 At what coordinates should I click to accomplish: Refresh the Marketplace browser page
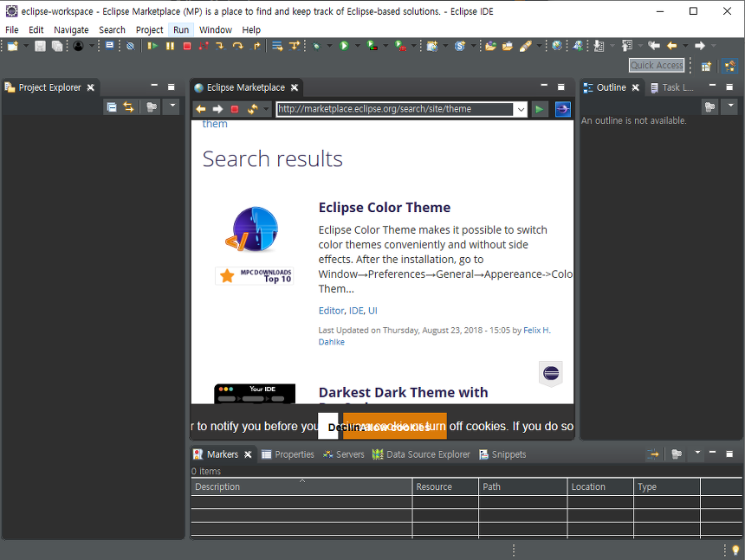pyautogui.click(x=252, y=109)
